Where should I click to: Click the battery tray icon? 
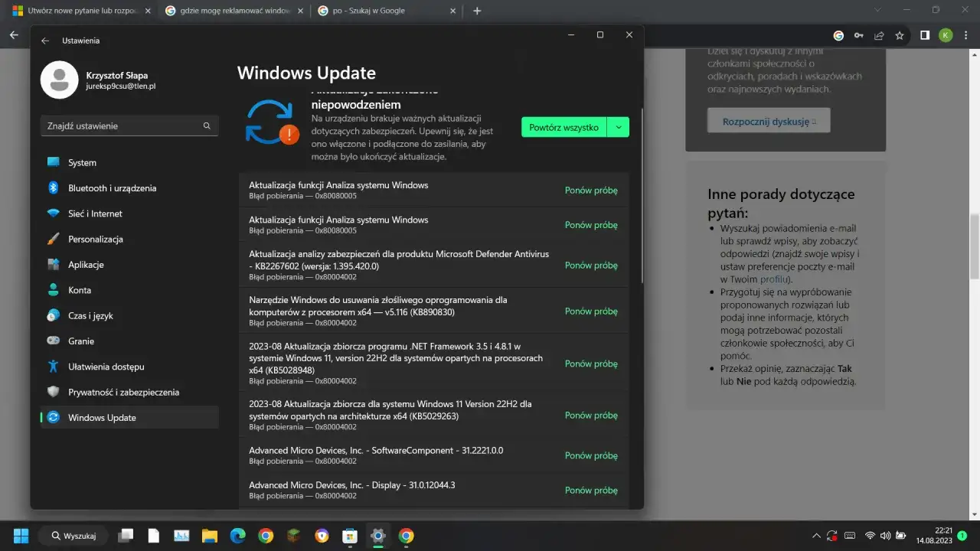(901, 536)
